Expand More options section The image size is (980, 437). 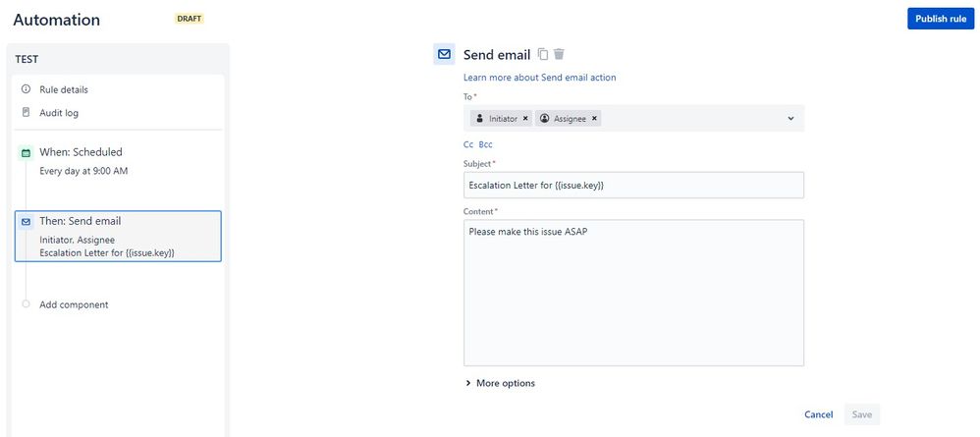pyautogui.click(x=500, y=383)
